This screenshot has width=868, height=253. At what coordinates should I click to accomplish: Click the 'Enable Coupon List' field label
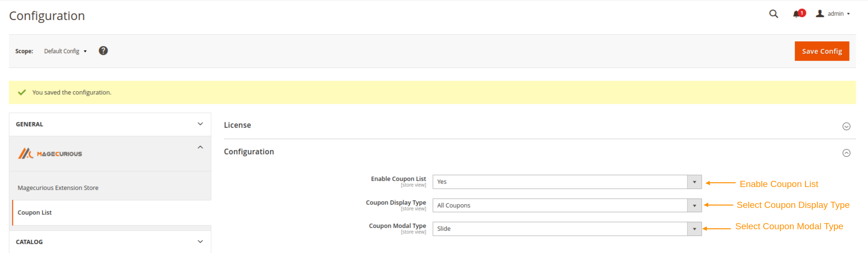(398, 179)
